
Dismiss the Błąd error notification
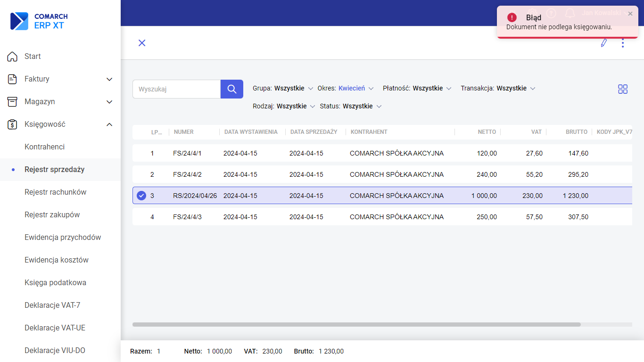[x=630, y=14]
